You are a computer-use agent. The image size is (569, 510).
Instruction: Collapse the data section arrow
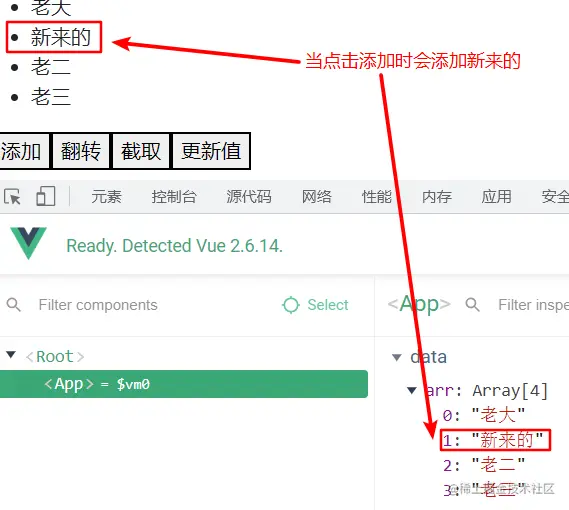point(397,358)
